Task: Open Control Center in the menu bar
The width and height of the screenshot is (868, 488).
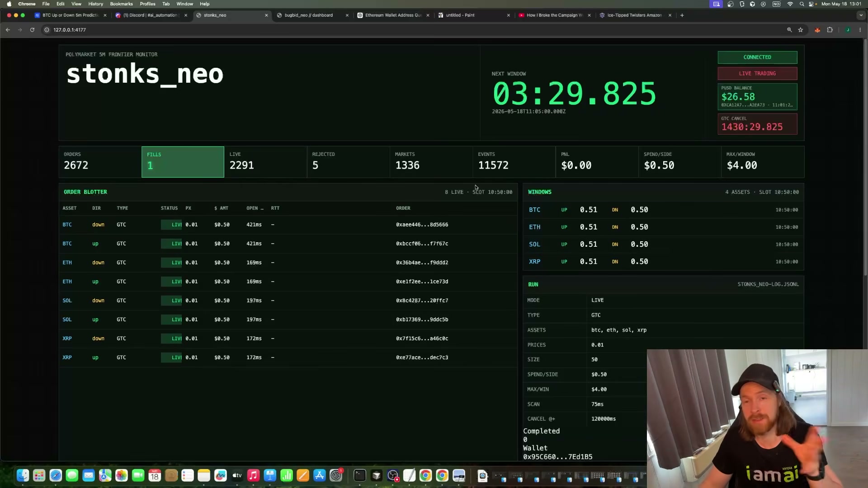Action: 812,4
